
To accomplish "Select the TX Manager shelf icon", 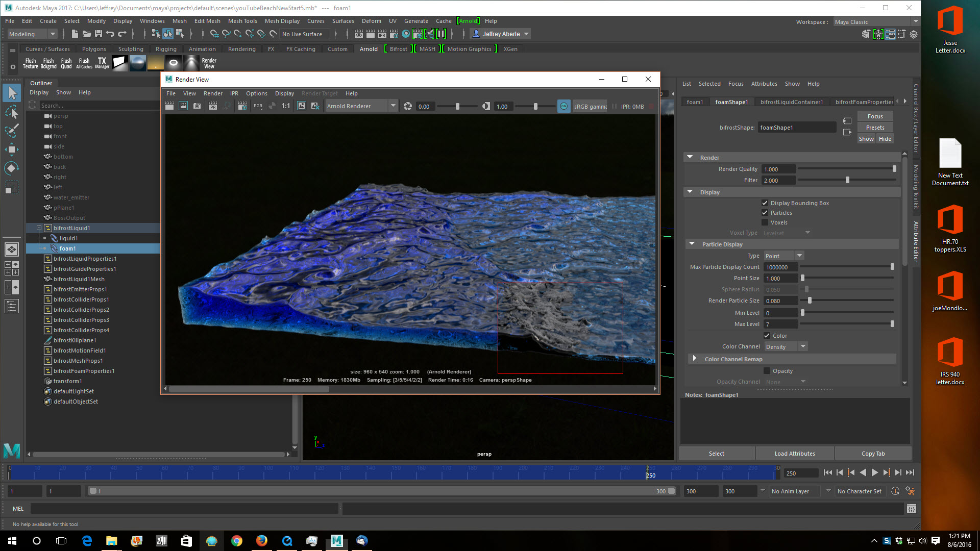I will tap(102, 62).
